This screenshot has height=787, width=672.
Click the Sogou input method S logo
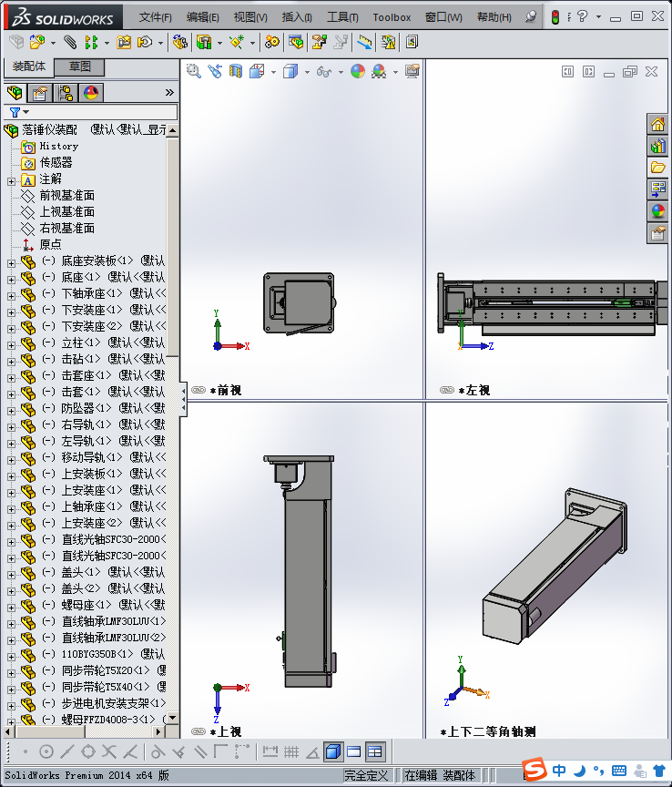pos(534,769)
